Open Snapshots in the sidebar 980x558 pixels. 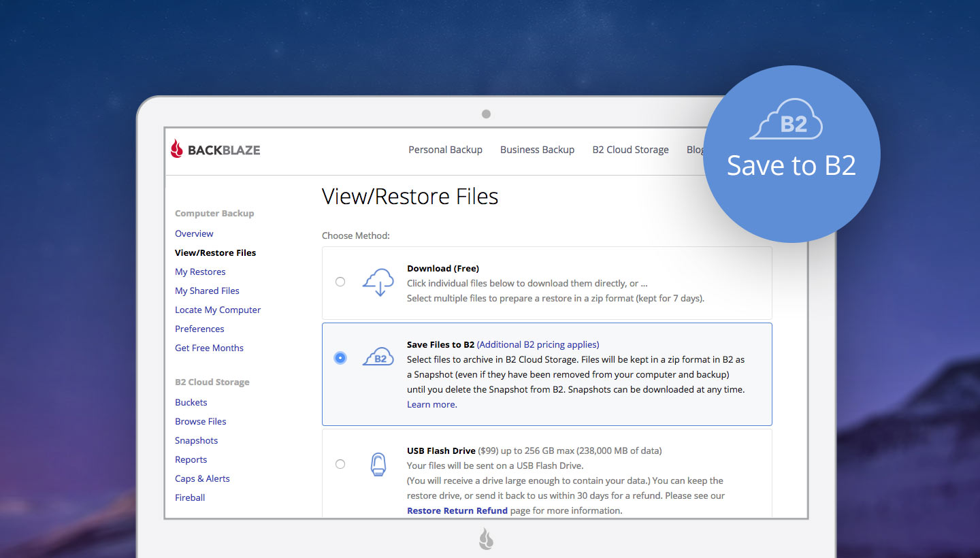(196, 440)
